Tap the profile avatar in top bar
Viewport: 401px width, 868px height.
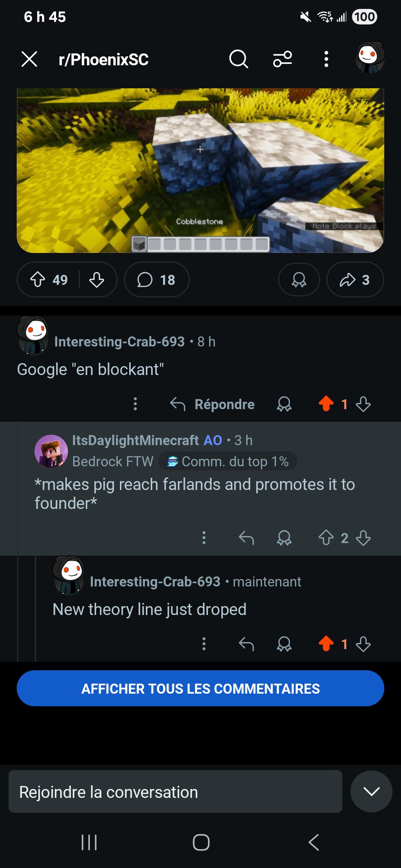point(370,58)
